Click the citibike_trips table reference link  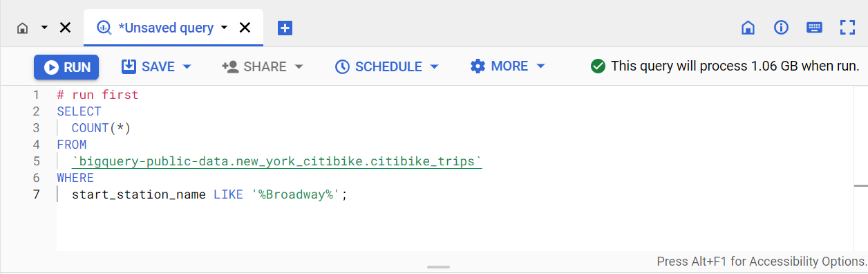pos(277,162)
